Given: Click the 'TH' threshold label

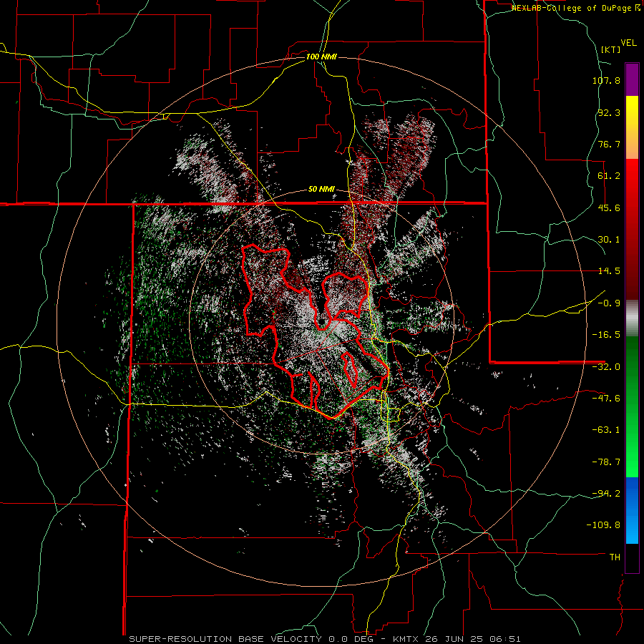Looking at the screenshot, I should click(x=615, y=557).
